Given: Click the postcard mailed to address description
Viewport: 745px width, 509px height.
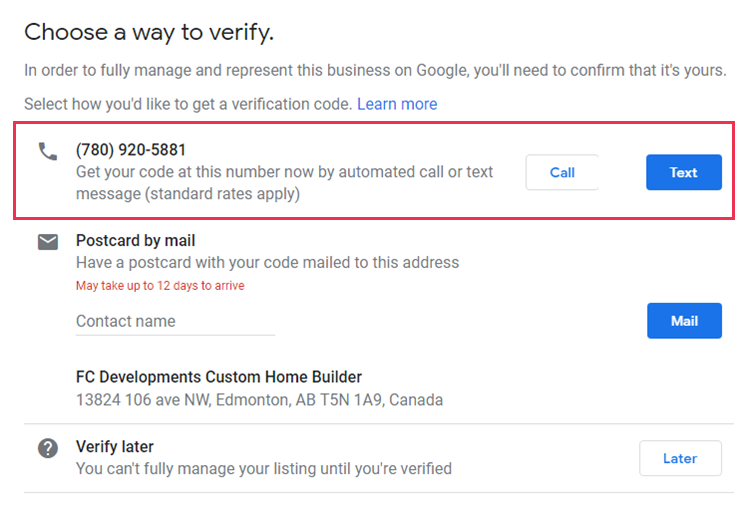Looking at the screenshot, I should click(x=267, y=262).
